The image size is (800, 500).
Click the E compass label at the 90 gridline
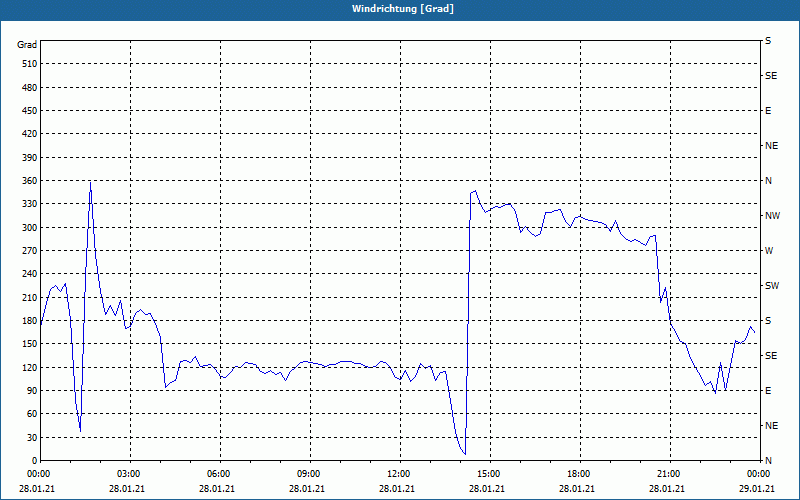point(768,391)
